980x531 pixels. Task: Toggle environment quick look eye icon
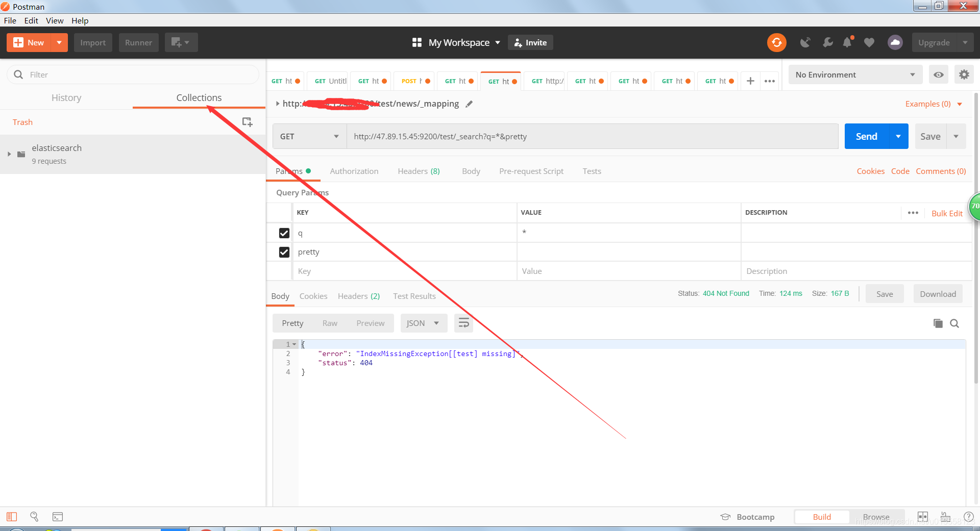click(x=939, y=74)
